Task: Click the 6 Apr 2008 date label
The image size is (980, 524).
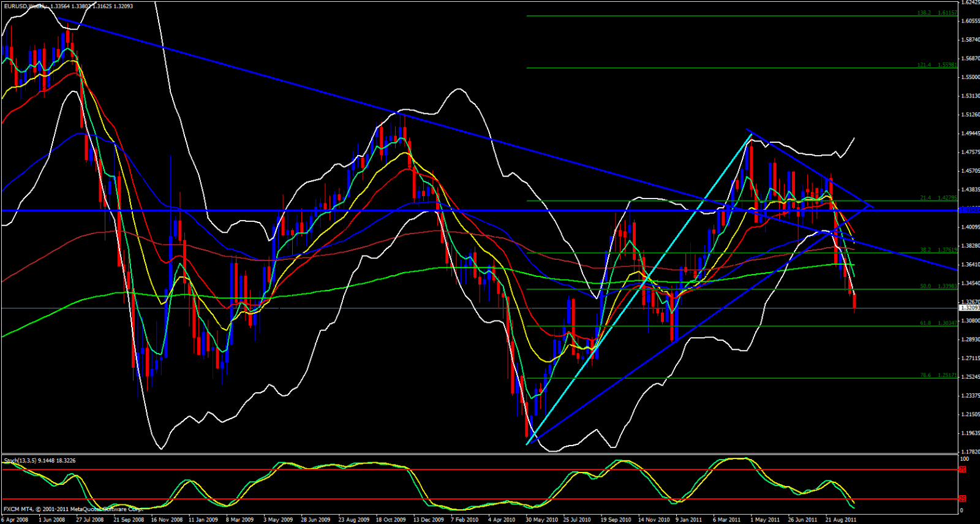Action: [15, 520]
